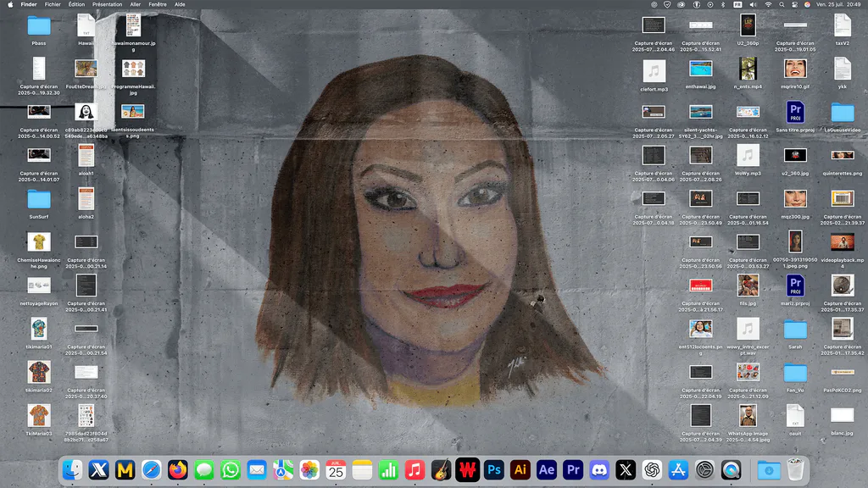Screen dimensions: 868x488
Task: Launch Illustrator from the Dock
Action: pos(520,470)
